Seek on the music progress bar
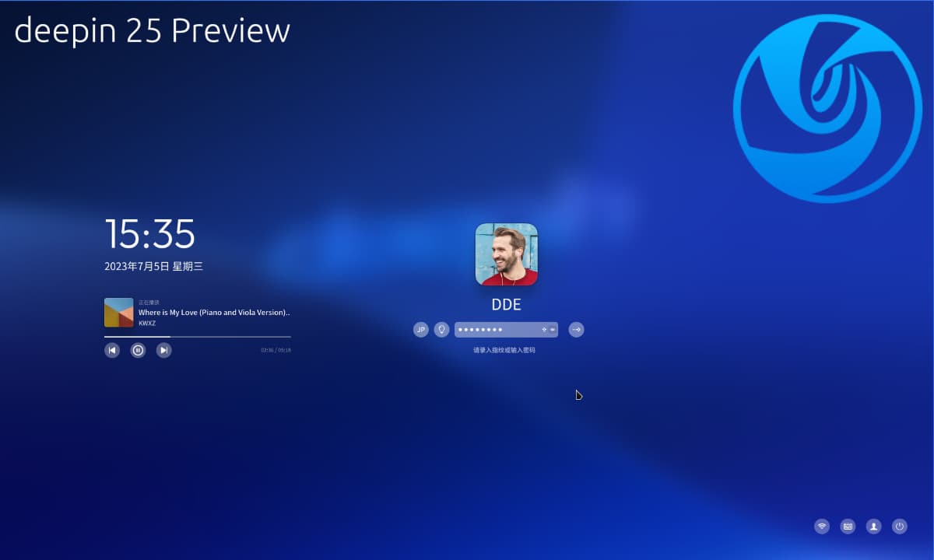This screenshot has width=934, height=560. point(198,337)
